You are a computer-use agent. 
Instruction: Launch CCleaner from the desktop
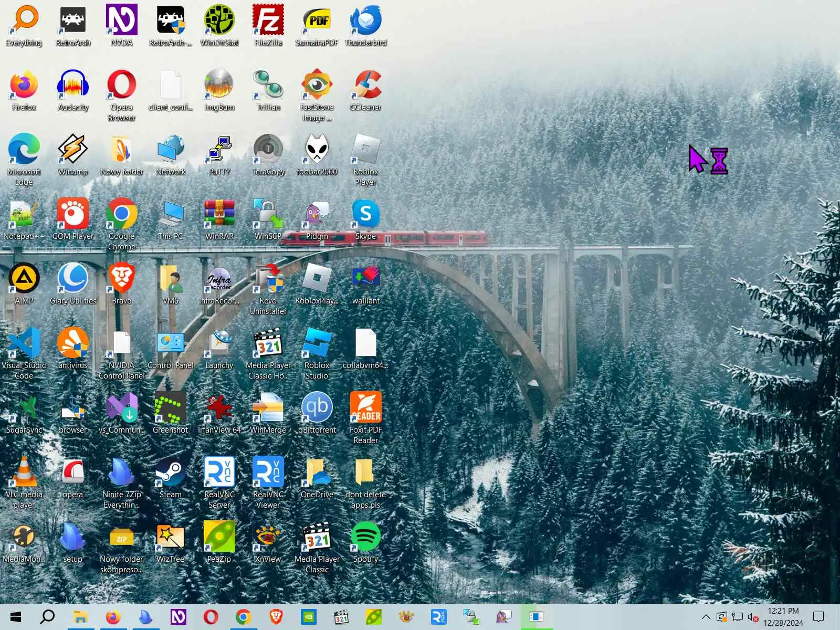click(x=366, y=90)
